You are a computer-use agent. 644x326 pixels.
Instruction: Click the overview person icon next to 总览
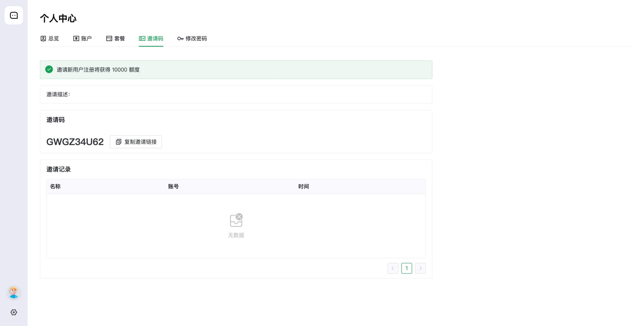(43, 38)
